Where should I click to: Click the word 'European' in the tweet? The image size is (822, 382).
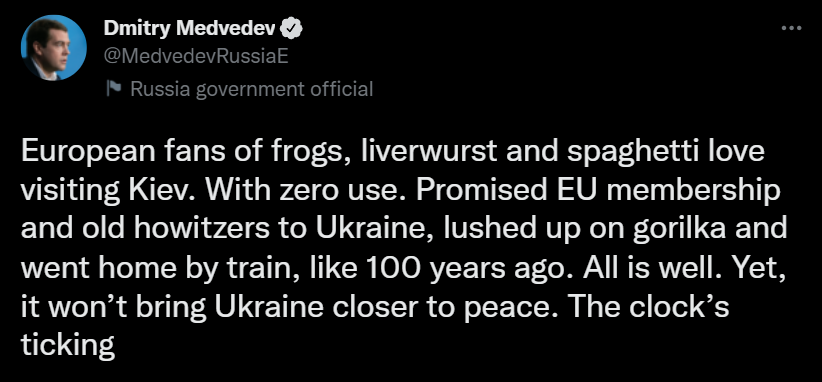tap(89, 152)
